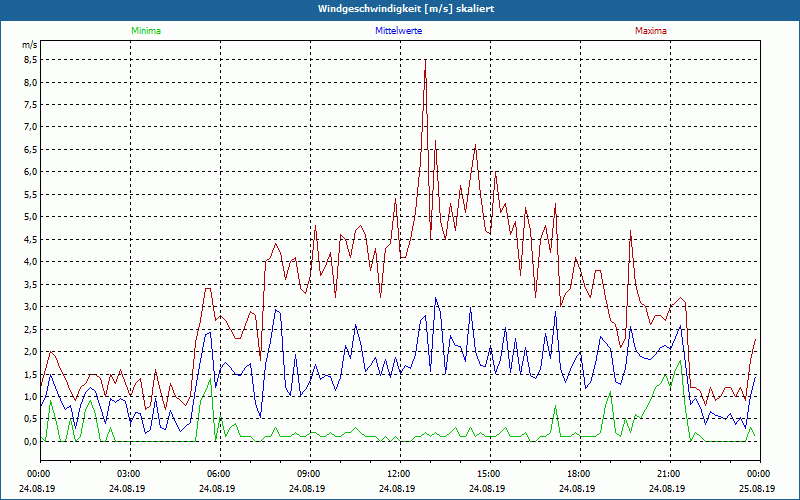Click the 3,5 y-axis value
The image size is (800, 500).
pyautogui.click(x=31, y=284)
